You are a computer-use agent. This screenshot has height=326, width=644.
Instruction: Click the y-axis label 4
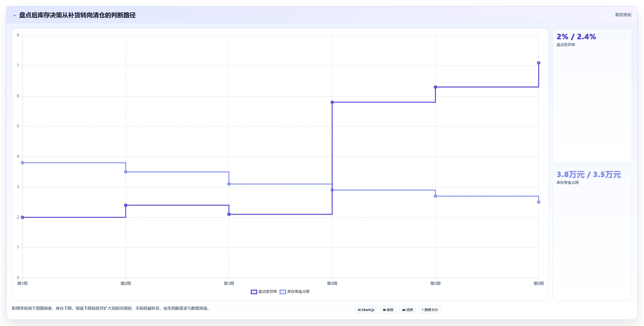tap(18, 157)
